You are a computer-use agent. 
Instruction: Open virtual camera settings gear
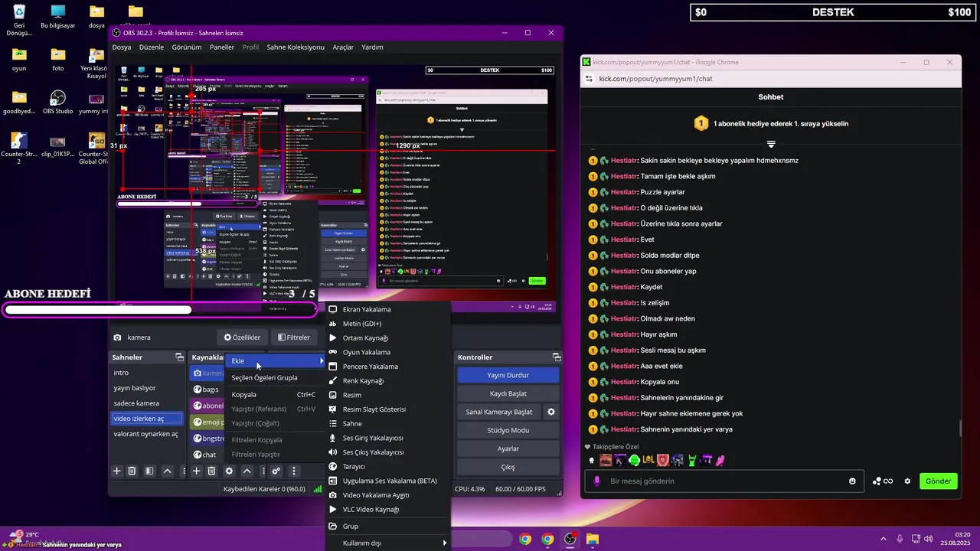pos(550,412)
